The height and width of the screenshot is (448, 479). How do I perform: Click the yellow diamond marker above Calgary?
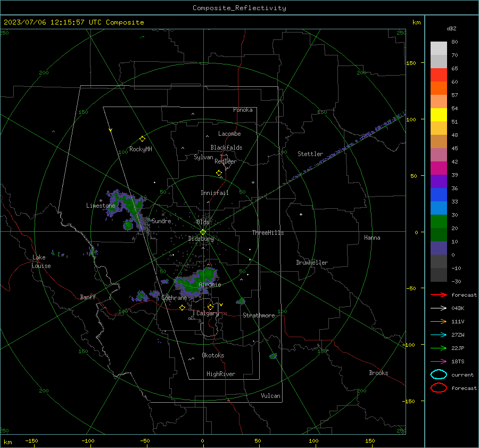coord(210,307)
